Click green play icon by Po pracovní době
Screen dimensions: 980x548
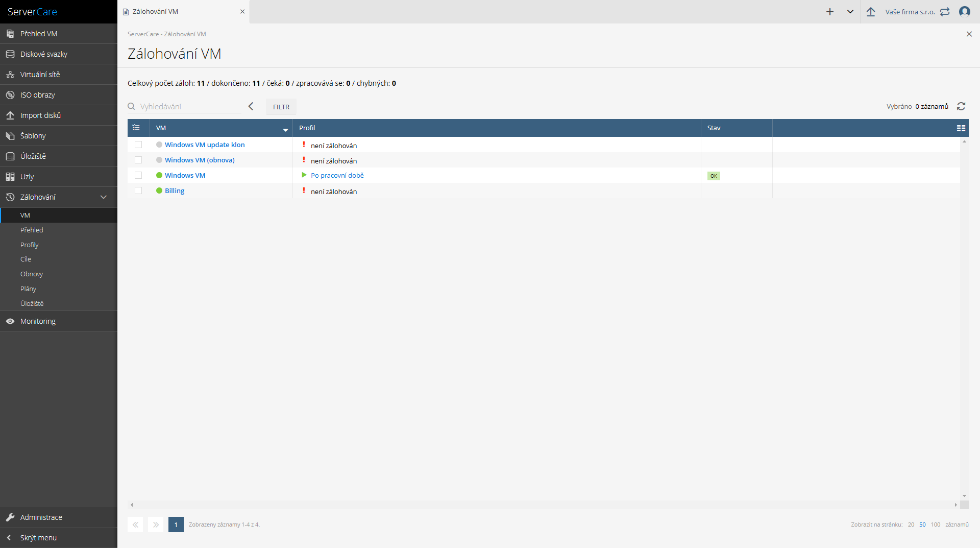click(x=304, y=175)
